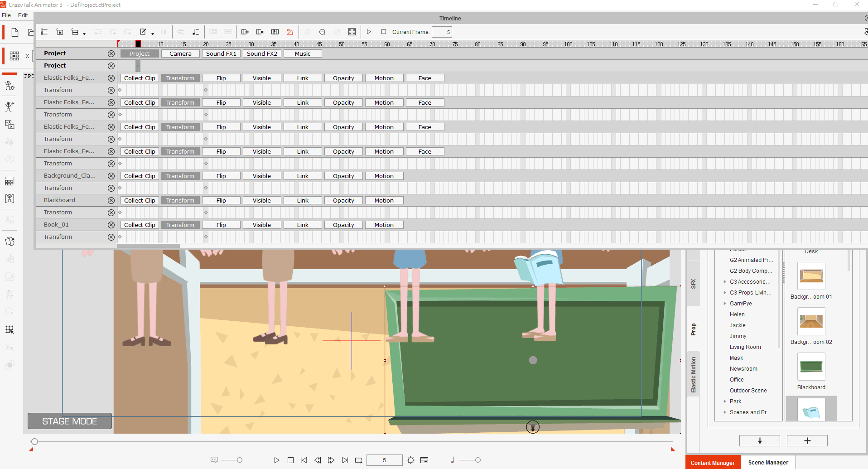Image resolution: width=868 pixels, height=469 pixels.
Task: Click the speech bubble volume icon
Action: [x=214, y=460]
